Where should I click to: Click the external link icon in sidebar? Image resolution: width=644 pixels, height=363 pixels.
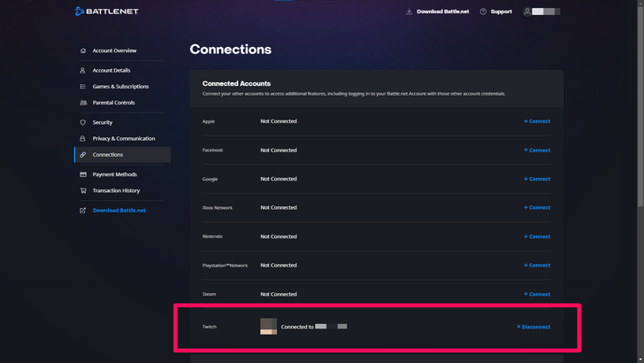coord(82,210)
